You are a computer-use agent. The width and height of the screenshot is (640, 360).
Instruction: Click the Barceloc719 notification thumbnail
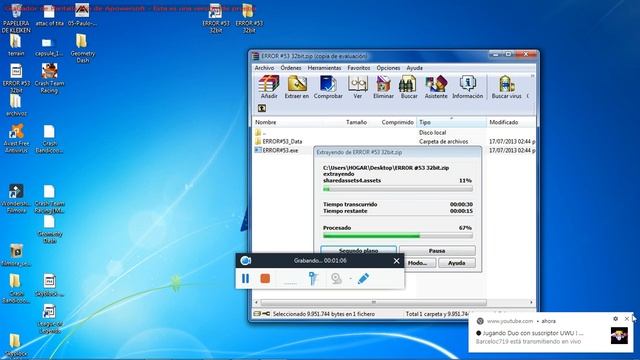(619, 336)
